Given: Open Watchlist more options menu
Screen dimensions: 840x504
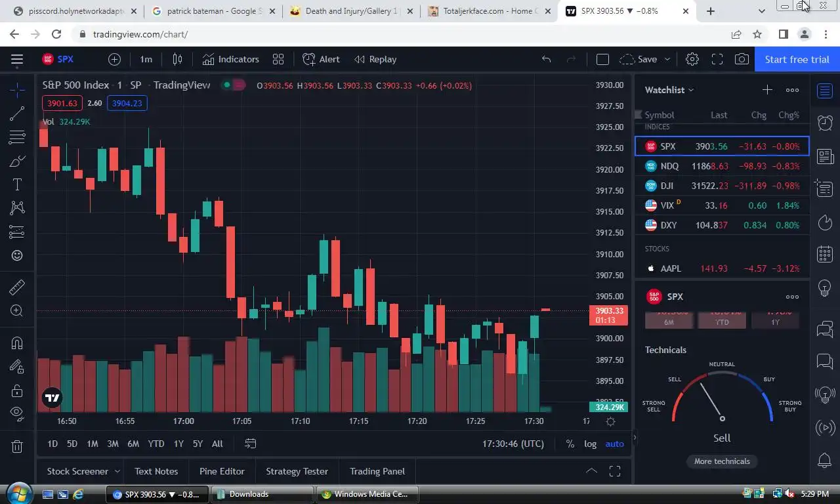Looking at the screenshot, I should point(792,90).
